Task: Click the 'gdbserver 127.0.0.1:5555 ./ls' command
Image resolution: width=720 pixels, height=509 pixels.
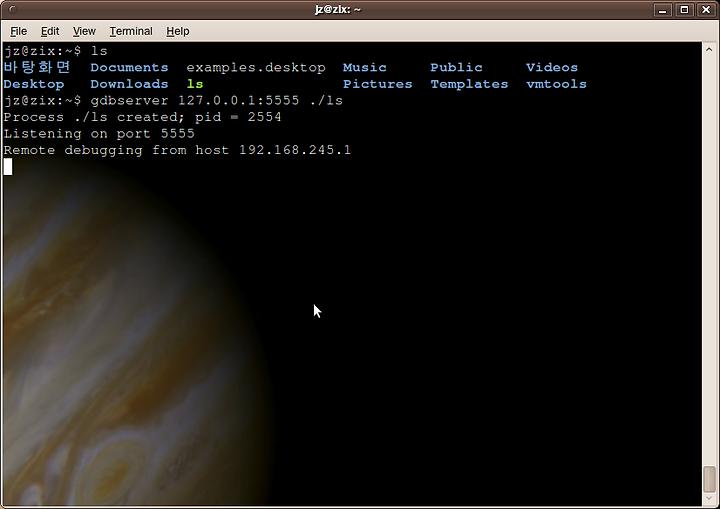Action: coord(216,101)
